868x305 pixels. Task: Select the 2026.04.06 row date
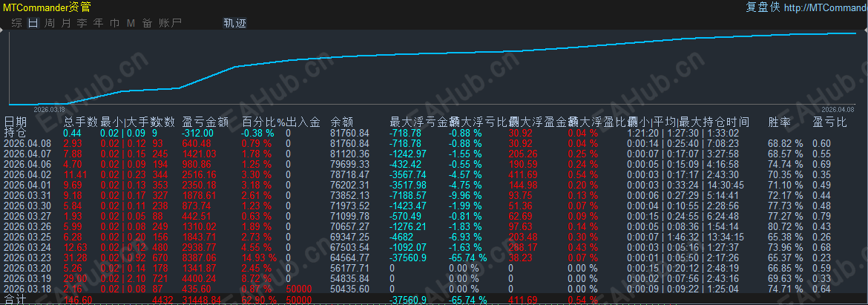27,165
